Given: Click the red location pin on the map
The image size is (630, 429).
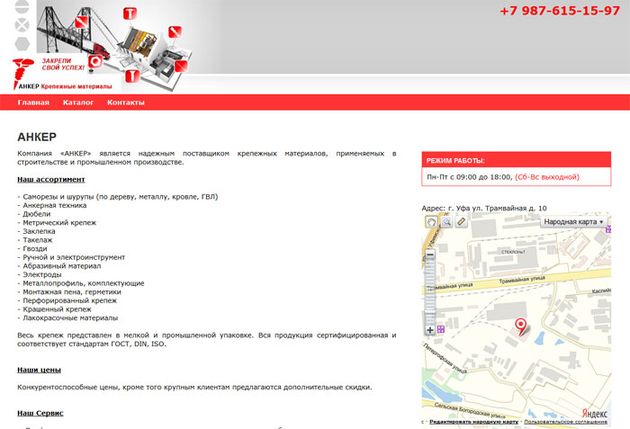Looking at the screenshot, I should (521, 327).
